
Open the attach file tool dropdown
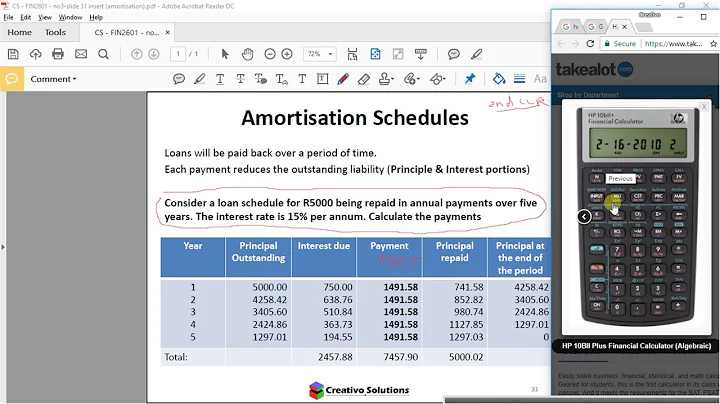click(x=411, y=79)
